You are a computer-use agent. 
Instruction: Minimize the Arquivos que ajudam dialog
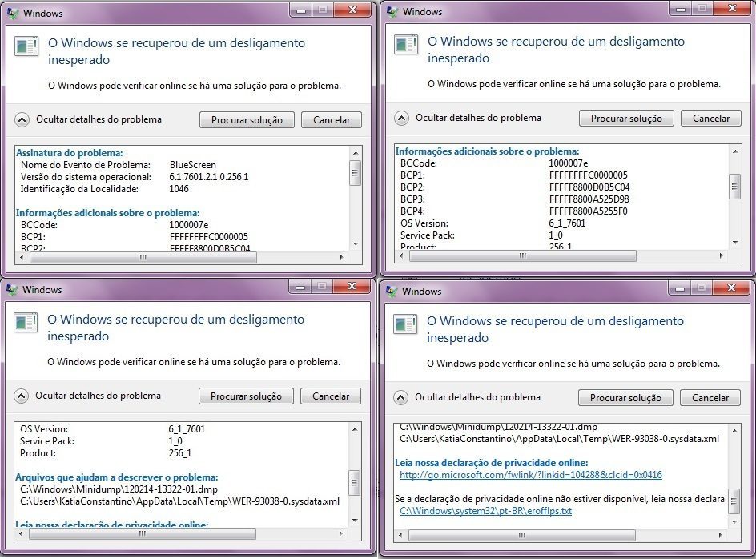click(x=300, y=288)
